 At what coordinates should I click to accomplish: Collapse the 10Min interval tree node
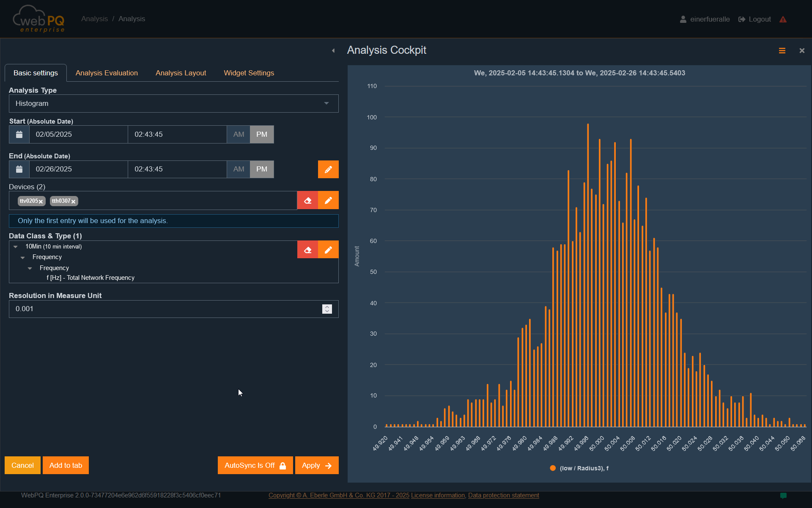16,247
